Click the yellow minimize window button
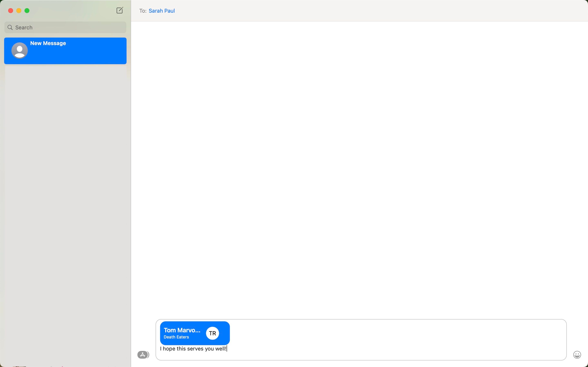The width and height of the screenshot is (588, 367). pos(19,11)
